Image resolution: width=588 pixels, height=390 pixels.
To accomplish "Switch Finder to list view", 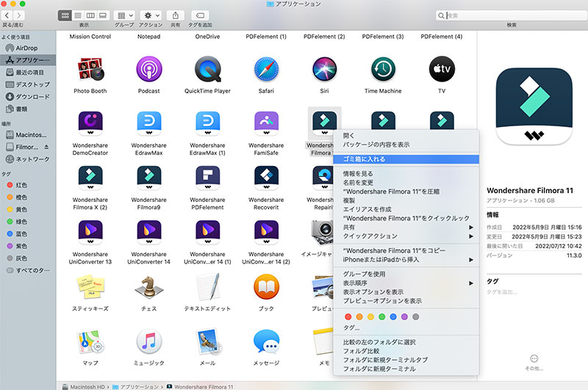I will [x=78, y=15].
